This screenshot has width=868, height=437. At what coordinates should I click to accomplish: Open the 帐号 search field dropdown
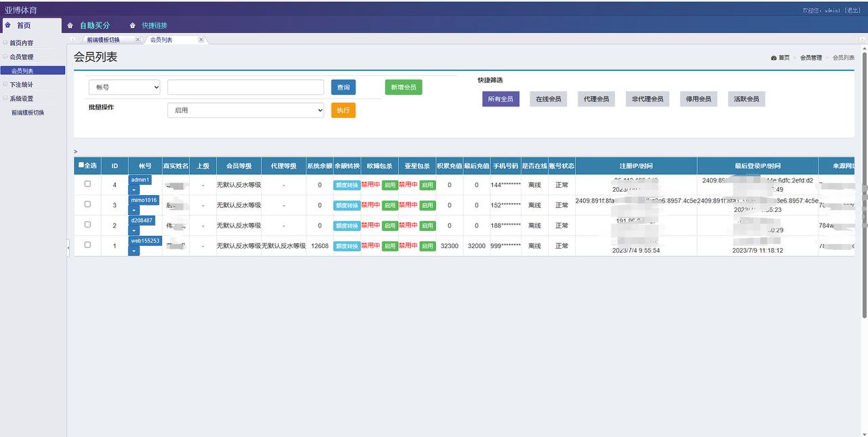tap(125, 87)
